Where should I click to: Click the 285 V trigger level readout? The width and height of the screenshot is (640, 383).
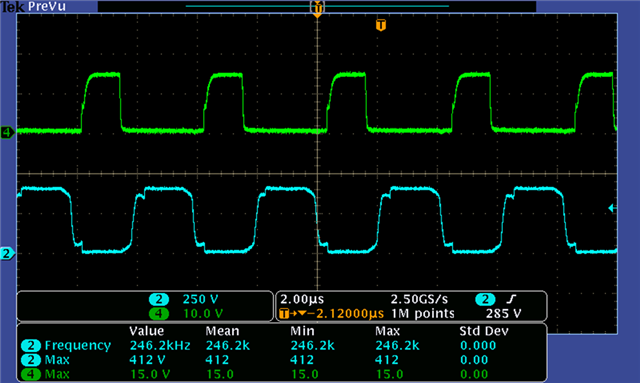point(503,314)
